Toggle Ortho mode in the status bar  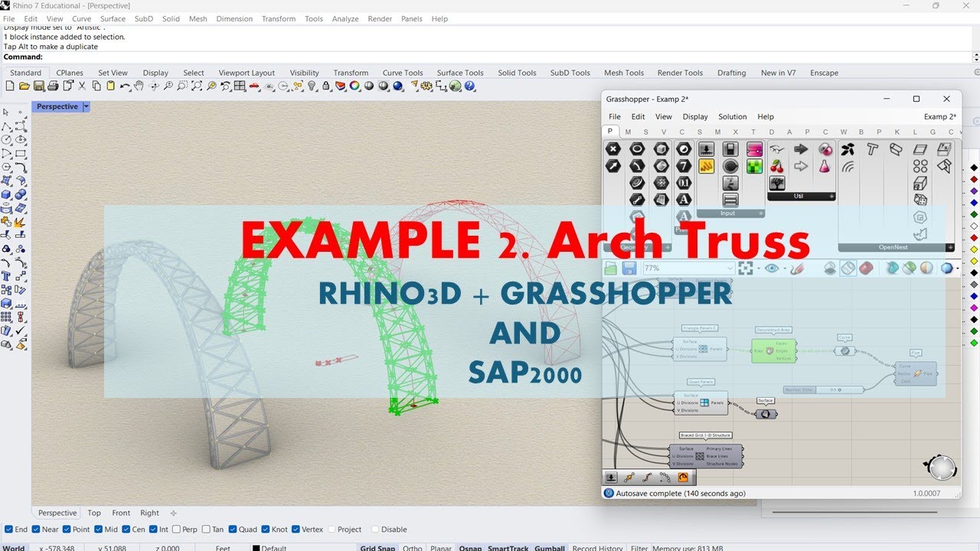tap(412, 548)
